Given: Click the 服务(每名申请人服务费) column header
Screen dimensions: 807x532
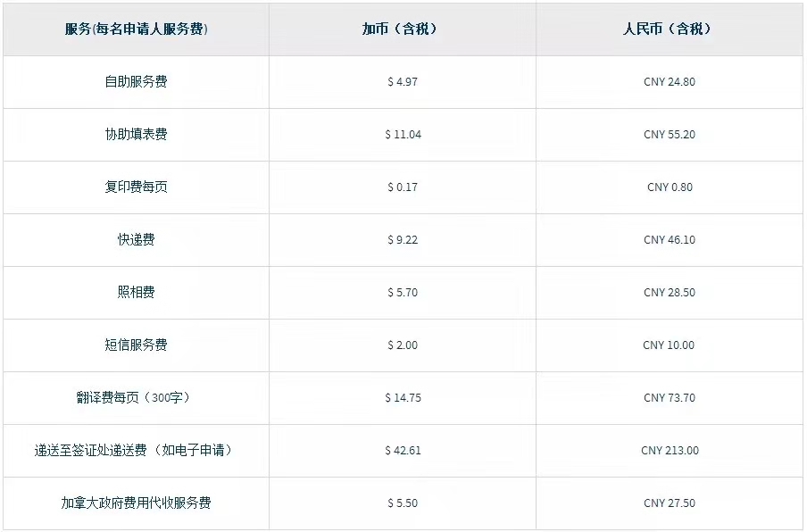Looking at the screenshot, I should tap(136, 29).
